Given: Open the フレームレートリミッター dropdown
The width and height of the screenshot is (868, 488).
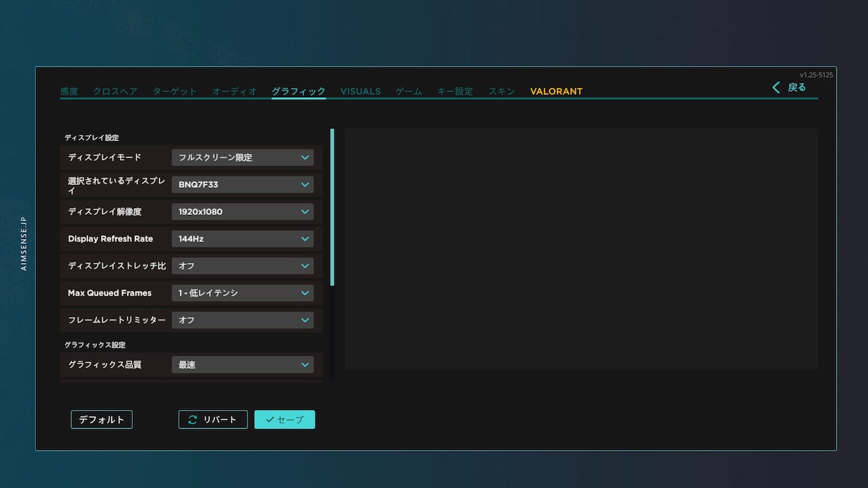Looking at the screenshot, I should [242, 320].
